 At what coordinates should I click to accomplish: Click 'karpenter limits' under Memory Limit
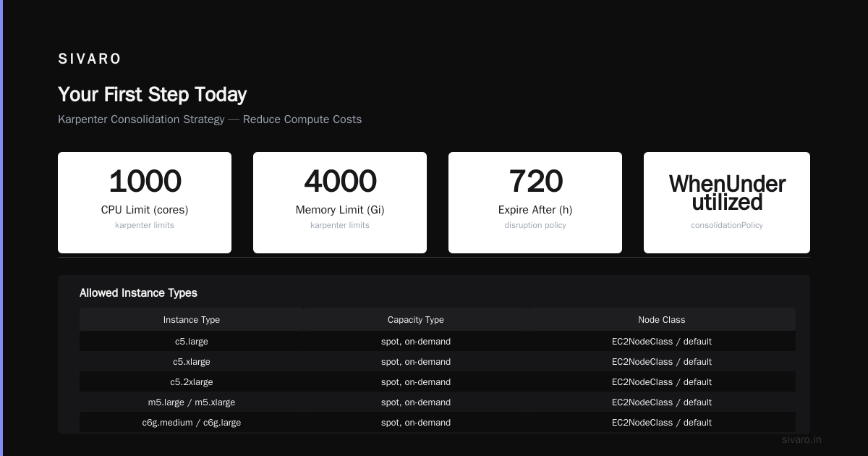point(340,225)
